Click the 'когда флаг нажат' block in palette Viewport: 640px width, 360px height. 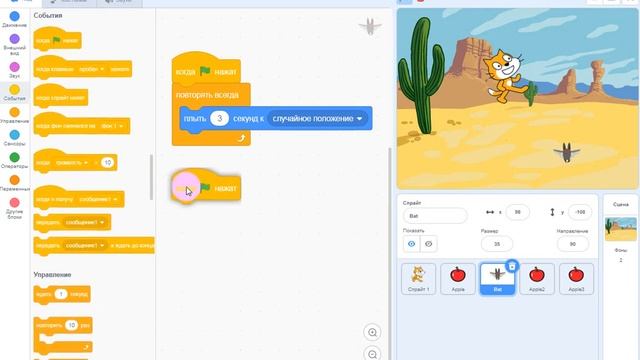[57, 40]
